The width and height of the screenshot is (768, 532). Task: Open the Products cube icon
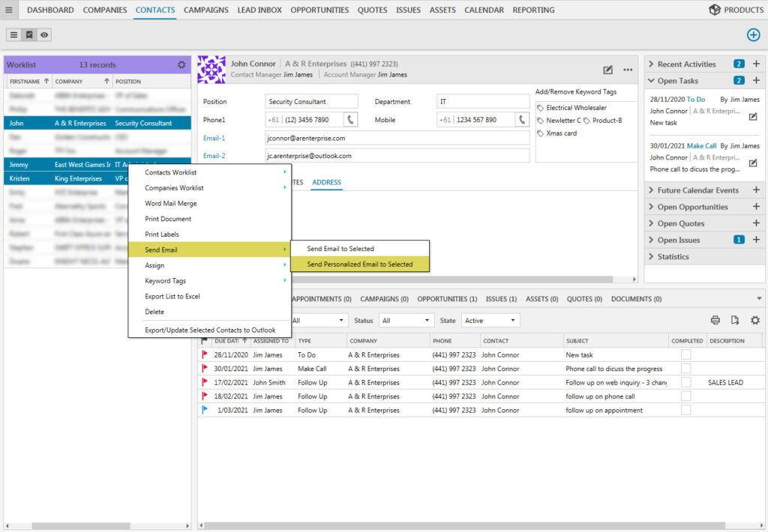714,10
